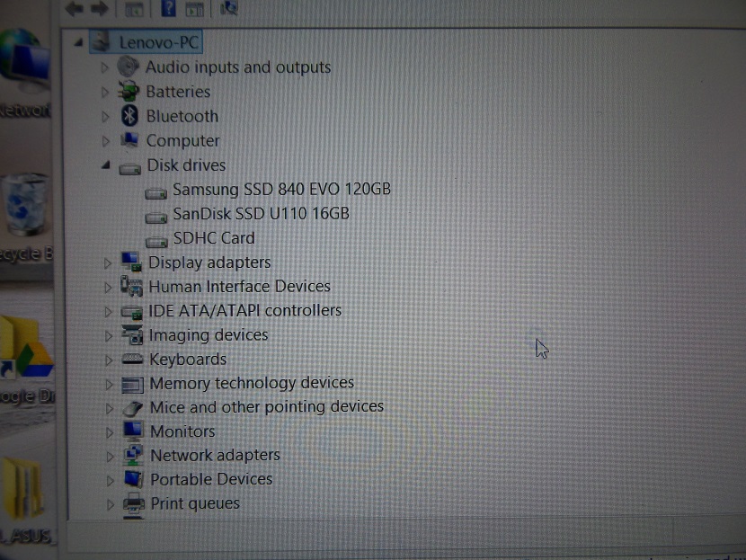This screenshot has height=560, width=746.
Task: Select the Keyboards label
Action: [188, 360]
